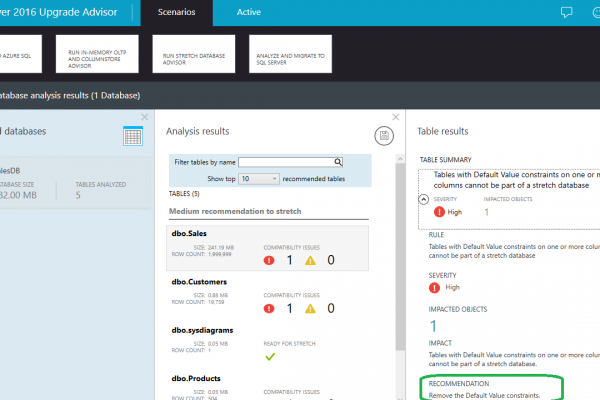This screenshot has height=400, width=600.
Task: Click dbo.Customers size 0.88 MB
Action: click(x=218, y=295)
